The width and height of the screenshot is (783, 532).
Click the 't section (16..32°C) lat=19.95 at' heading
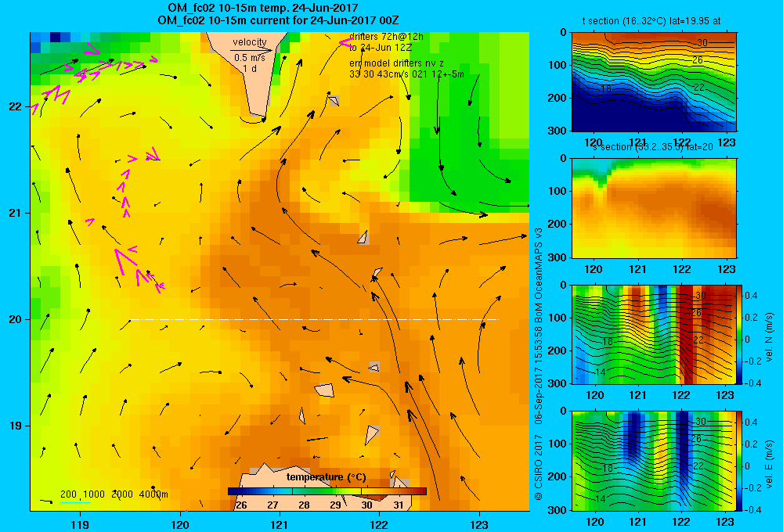point(651,21)
